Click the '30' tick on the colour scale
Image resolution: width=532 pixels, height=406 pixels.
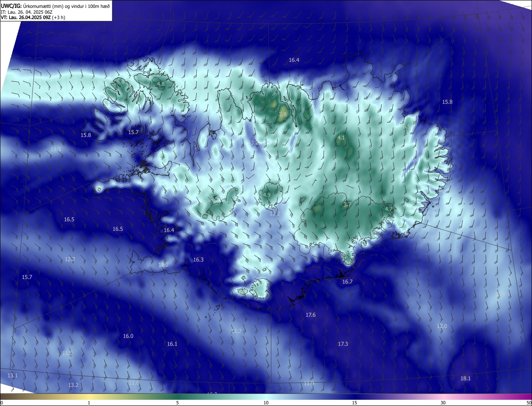click(443, 403)
